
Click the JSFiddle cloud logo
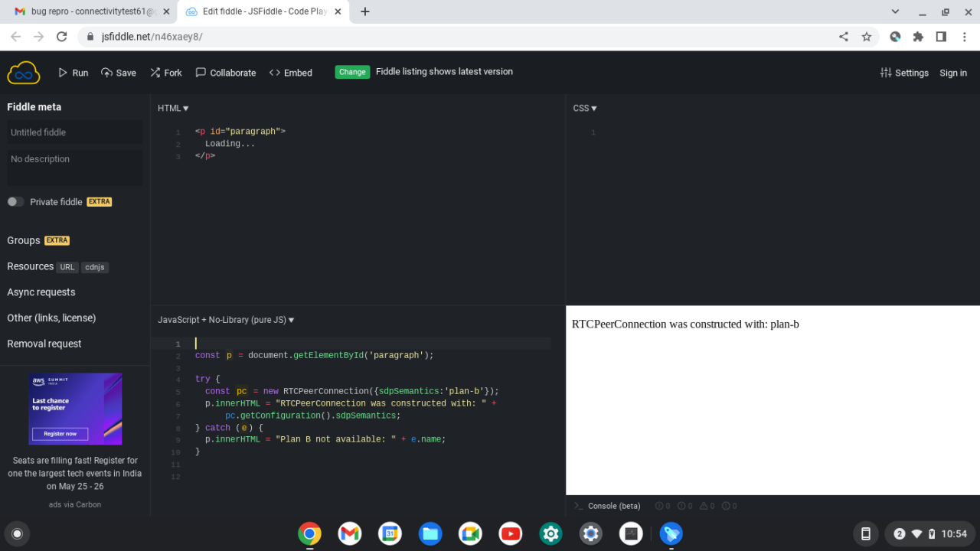[24, 73]
